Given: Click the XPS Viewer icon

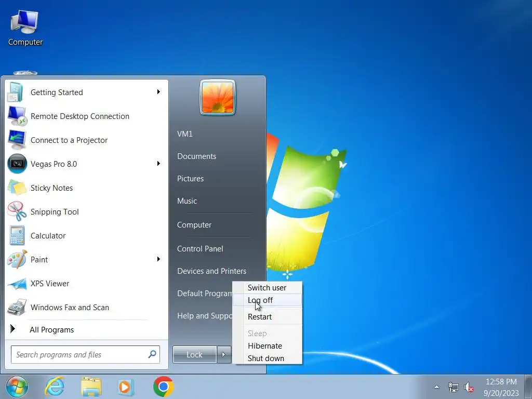Looking at the screenshot, I should coord(17,284).
